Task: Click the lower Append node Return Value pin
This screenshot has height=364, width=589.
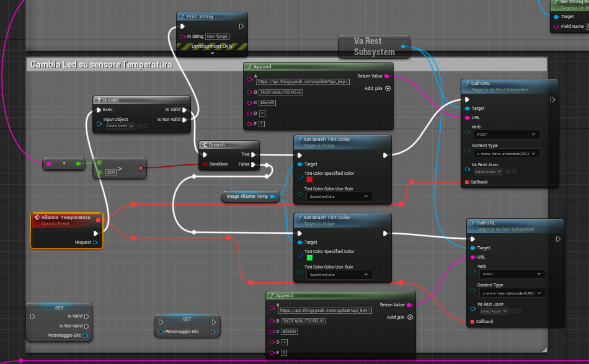Action: [x=409, y=305]
